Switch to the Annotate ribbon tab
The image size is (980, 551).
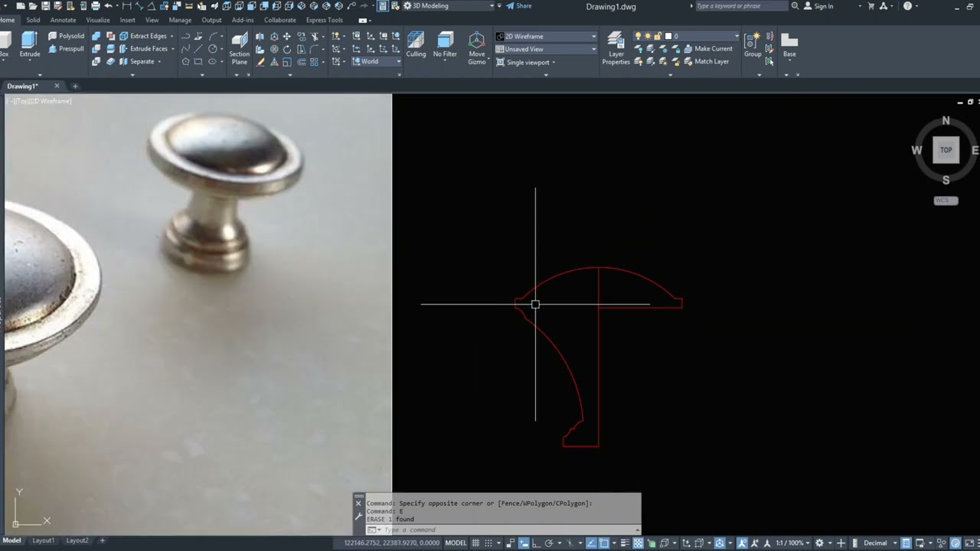(x=63, y=20)
